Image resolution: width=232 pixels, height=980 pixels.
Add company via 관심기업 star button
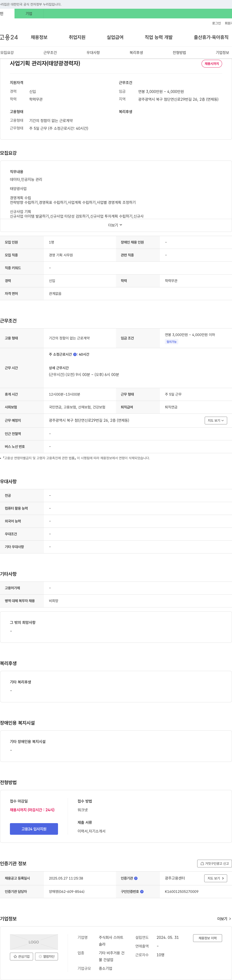tap(22, 957)
